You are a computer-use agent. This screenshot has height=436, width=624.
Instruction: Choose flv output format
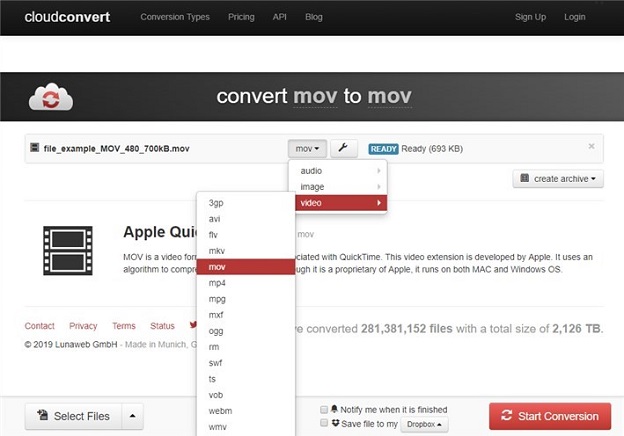[246, 235]
